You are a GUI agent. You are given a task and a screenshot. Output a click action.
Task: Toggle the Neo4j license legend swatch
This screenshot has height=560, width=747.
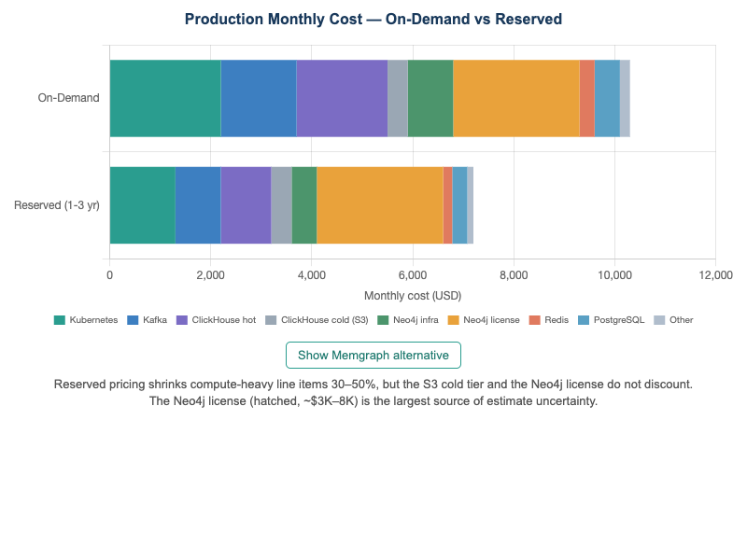pyautogui.click(x=454, y=320)
